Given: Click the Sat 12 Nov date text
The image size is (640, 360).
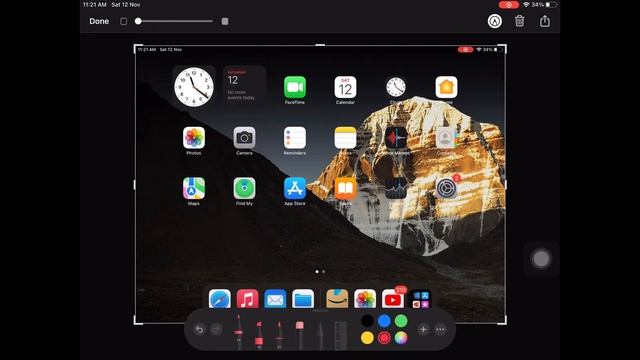Looking at the screenshot, I should (126, 5).
